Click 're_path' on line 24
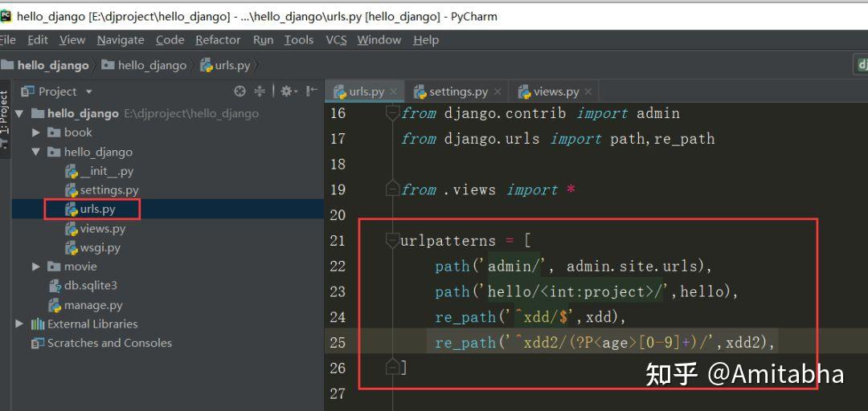868x411 pixels. (x=465, y=317)
